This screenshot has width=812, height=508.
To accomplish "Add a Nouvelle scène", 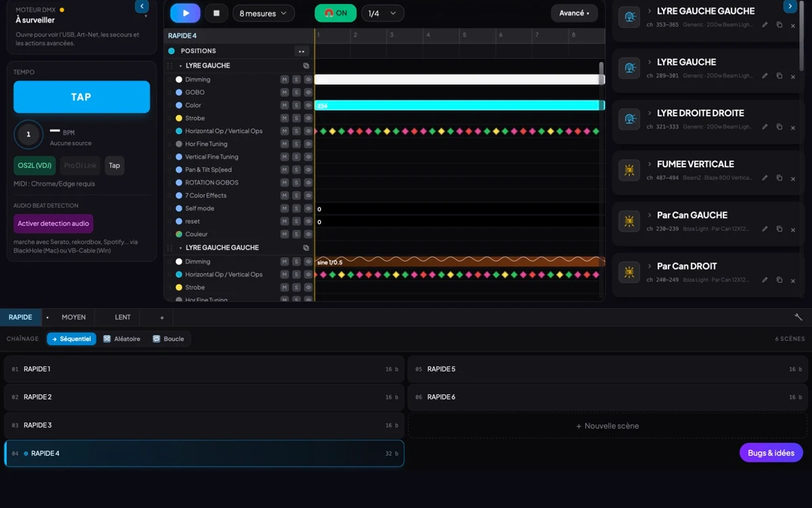I will 608,426.
